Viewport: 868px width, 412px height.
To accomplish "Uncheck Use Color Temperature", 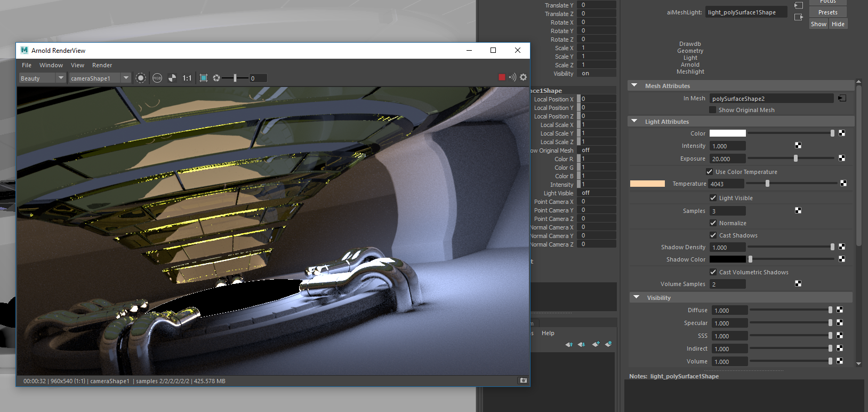I will [x=710, y=172].
